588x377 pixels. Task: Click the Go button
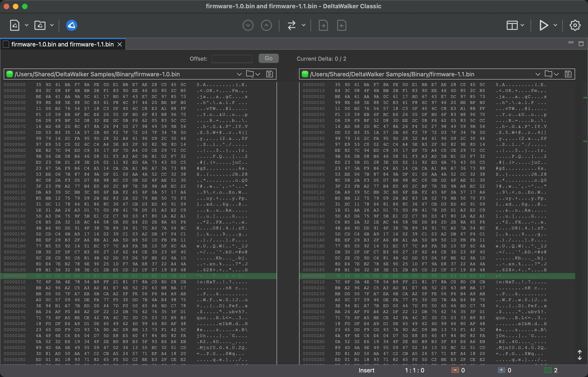(x=269, y=58)
